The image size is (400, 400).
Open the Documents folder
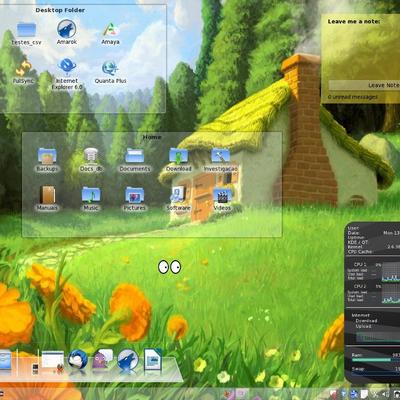[135, 160]
